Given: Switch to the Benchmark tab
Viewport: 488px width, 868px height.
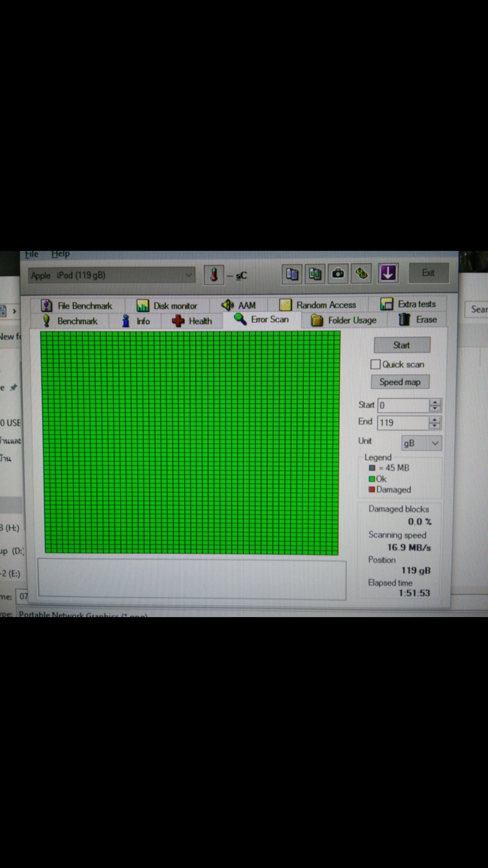Looking at the screenshot, I should pos(70,320).
